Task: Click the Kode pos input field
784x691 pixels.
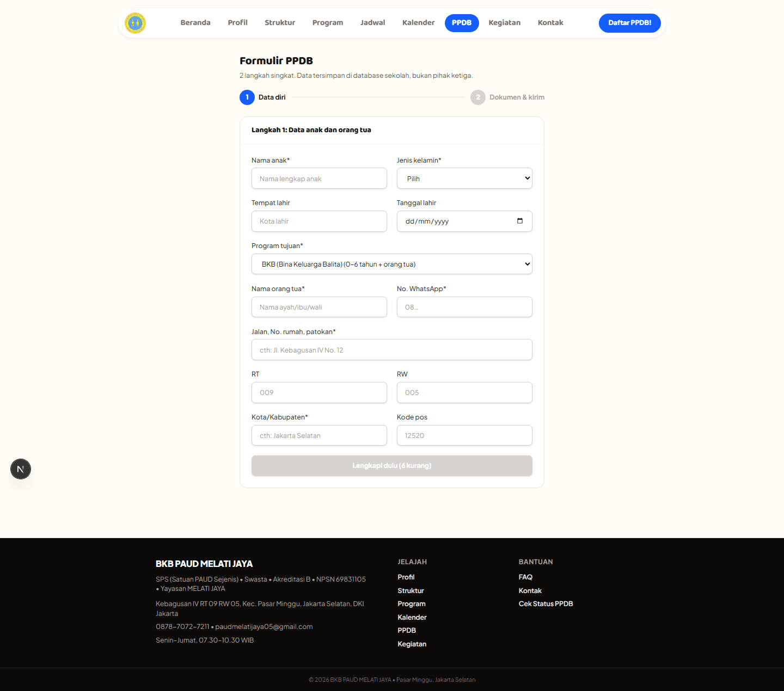Action: click(464, 435)
